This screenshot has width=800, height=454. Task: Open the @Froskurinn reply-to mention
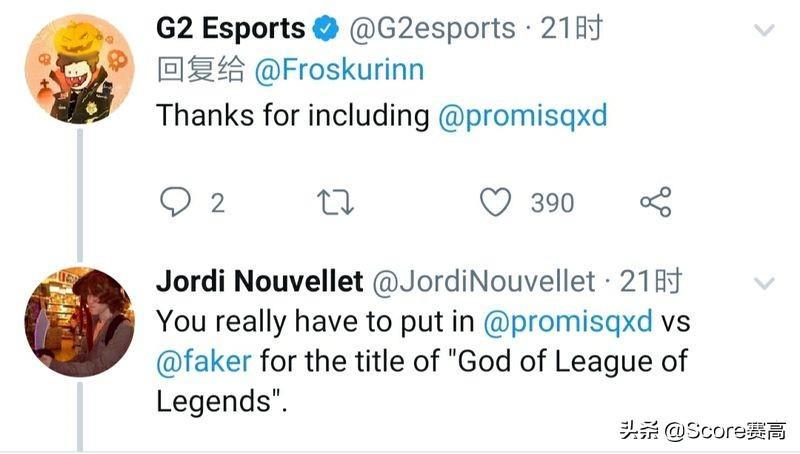[x=339, y=70]
